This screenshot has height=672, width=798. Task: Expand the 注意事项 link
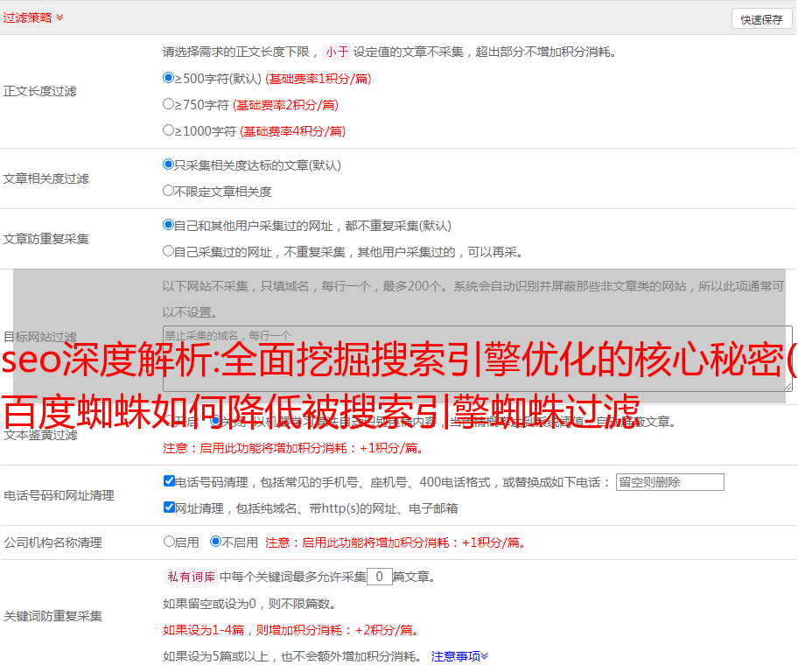click(x=459, y=656)
